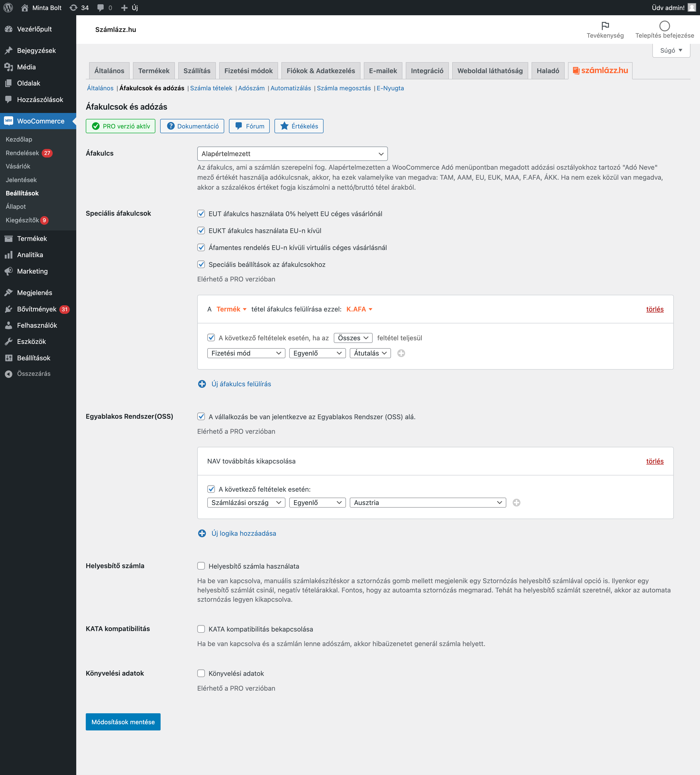Open Marketing megaphone icon
700x775 pixels.
(8, 271)
